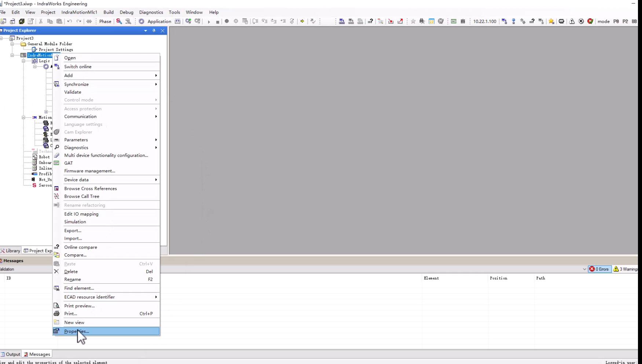Select Project Settings in the project tree
Screen dimensions: 642x364
coord(56,49)
